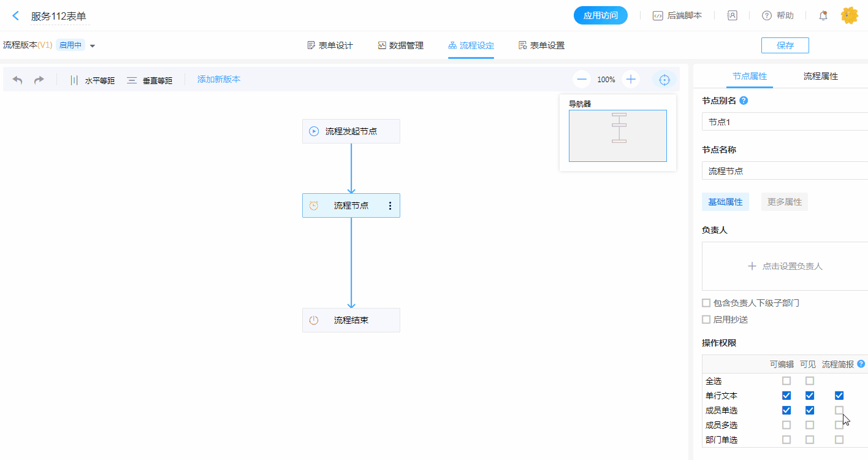
Task: Switch to the 流程属性 tab
Action: pyautogui.click(x=820, y=76)
